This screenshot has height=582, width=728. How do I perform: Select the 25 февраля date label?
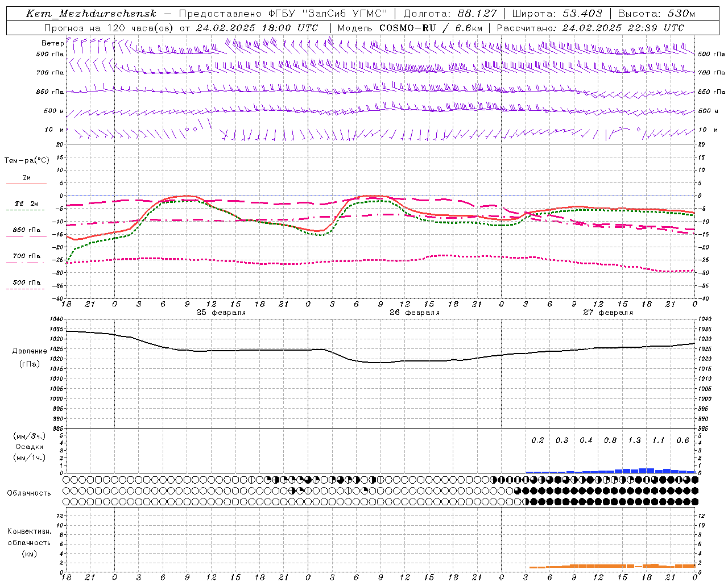tap(221, 313)
